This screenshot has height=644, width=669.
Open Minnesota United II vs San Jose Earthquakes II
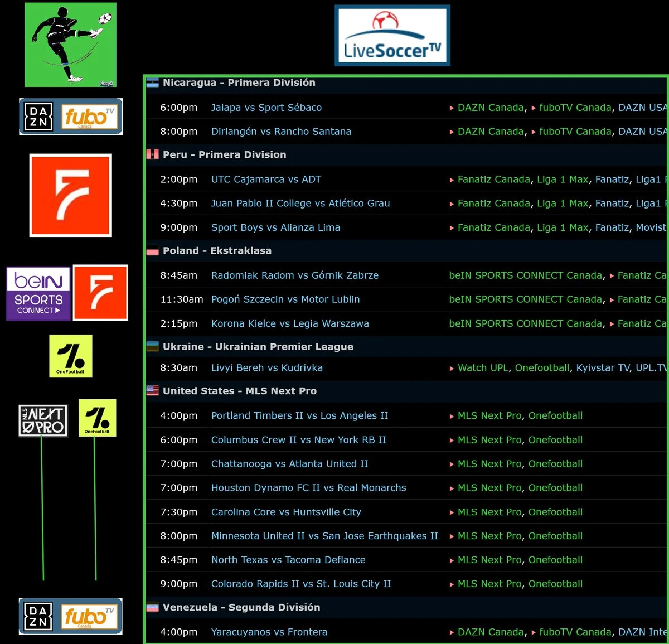(324, 536)
